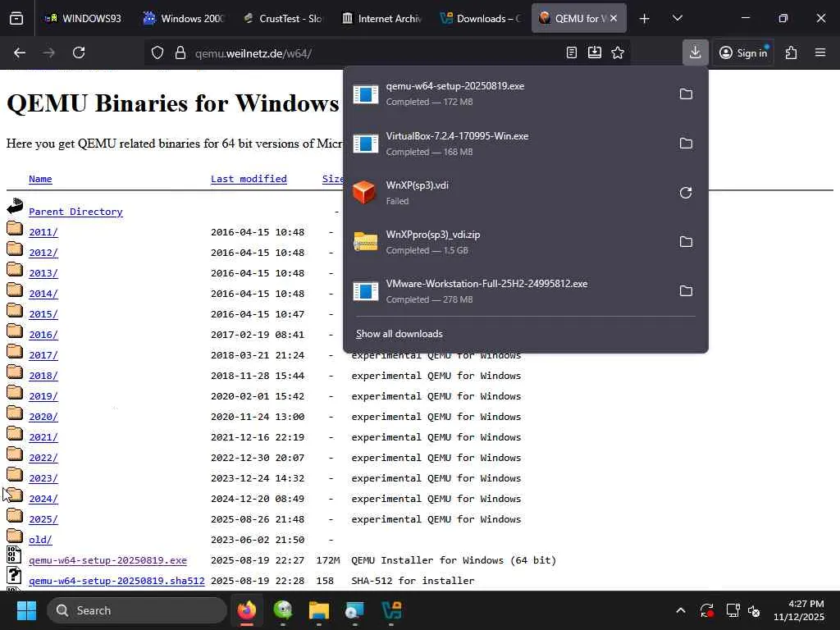
Task: Download qemu-w64-setup-20250819.exe from the listing
Action: coord(107,560)
